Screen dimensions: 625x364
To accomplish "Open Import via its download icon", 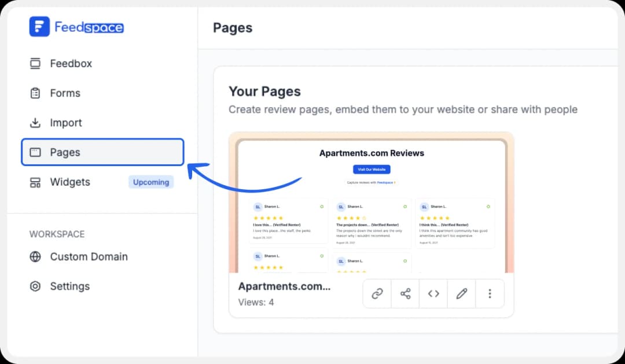I will pyautogui.click(x=35, y=122).
